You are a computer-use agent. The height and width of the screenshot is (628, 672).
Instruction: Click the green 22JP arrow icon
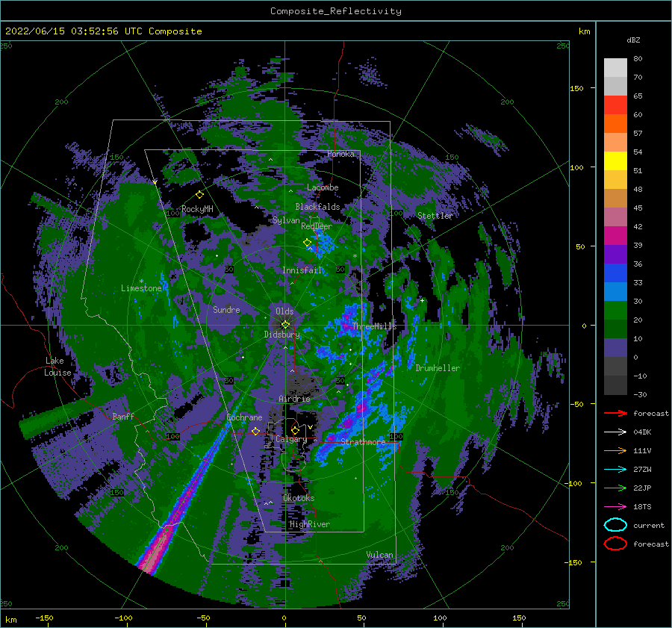click(615, 488)
